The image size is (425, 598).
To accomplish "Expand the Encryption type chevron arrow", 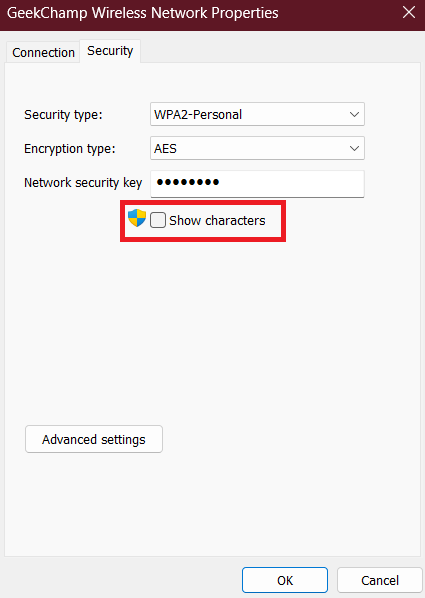I will 354,148.
